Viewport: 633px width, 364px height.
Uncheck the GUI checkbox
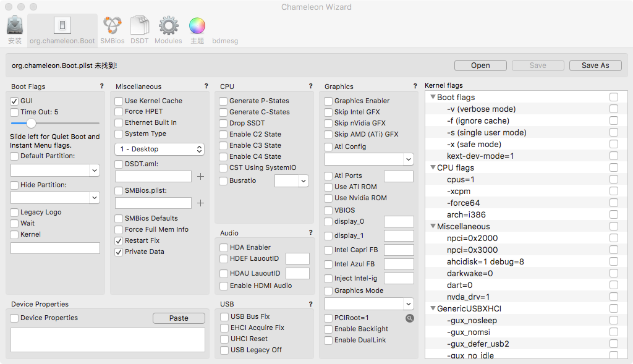point(14,101)
